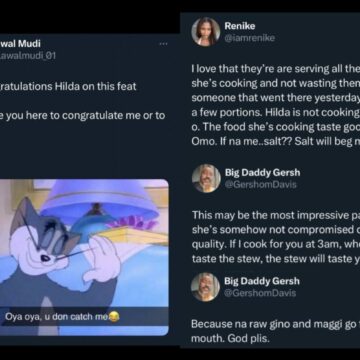Open the Tom cat meme image
Viewport: 360px width, 360px height.
84,257
